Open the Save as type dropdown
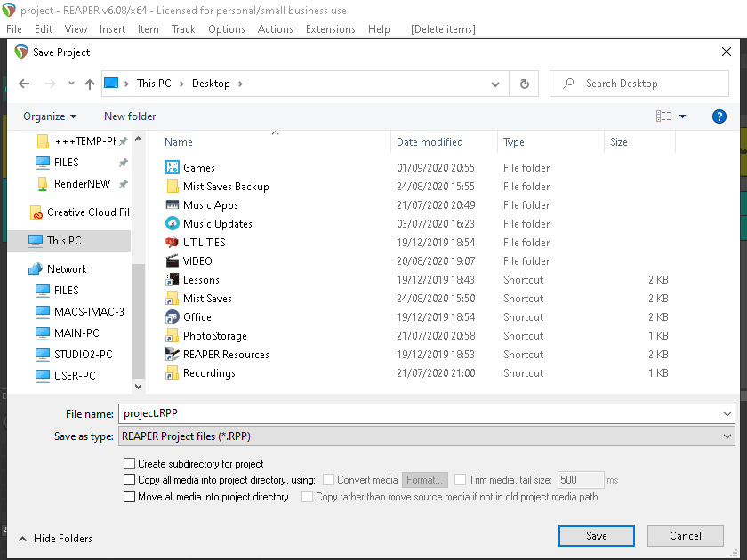Screen dimensions: 747x560 (727, 436)
